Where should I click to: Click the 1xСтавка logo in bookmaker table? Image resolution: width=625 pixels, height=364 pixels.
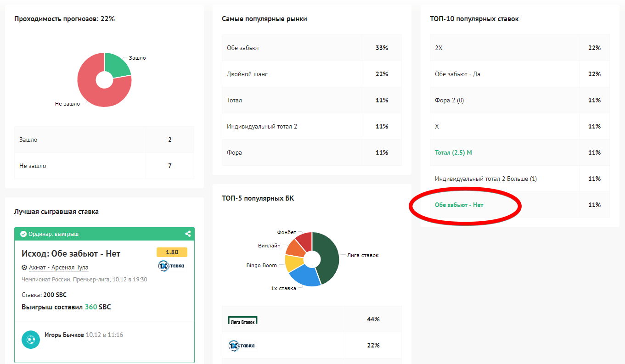(242, 346)
